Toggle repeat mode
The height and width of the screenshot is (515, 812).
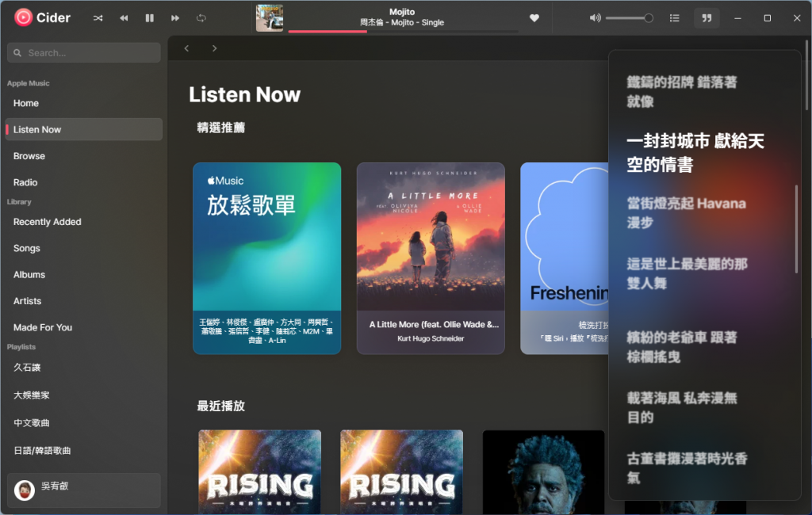tap(201, 18)
